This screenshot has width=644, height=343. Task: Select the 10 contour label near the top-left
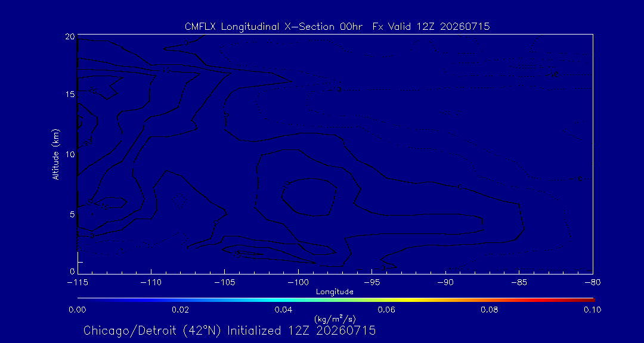click(166, 70)
